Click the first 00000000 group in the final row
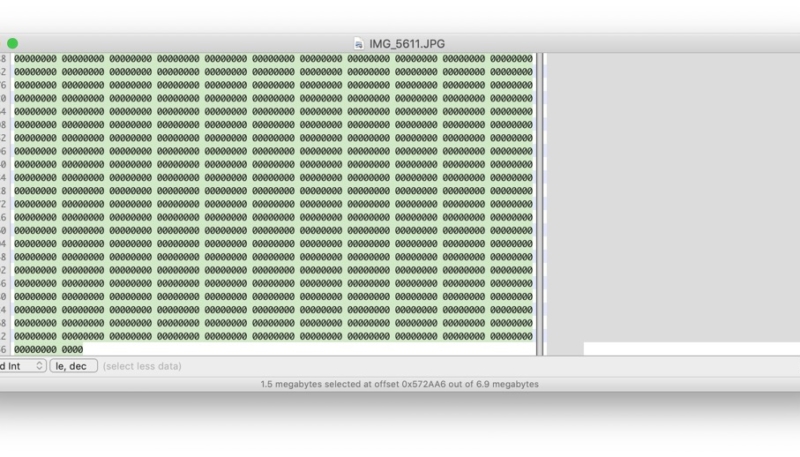800x457 pixels. click(x=35, y=349)
